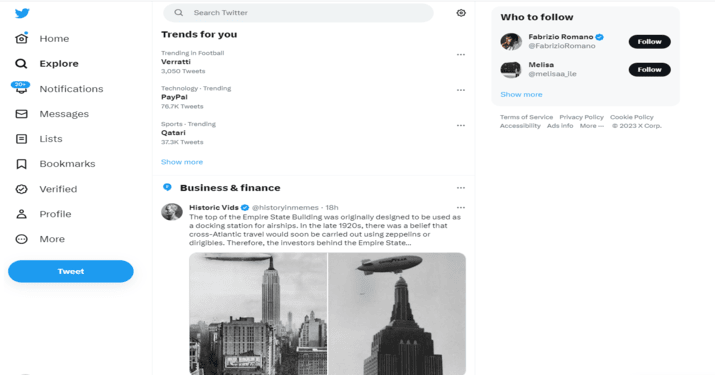715x375 pixels.
Task: Open more options for PayPal trend
Action: tap(461, 90)
